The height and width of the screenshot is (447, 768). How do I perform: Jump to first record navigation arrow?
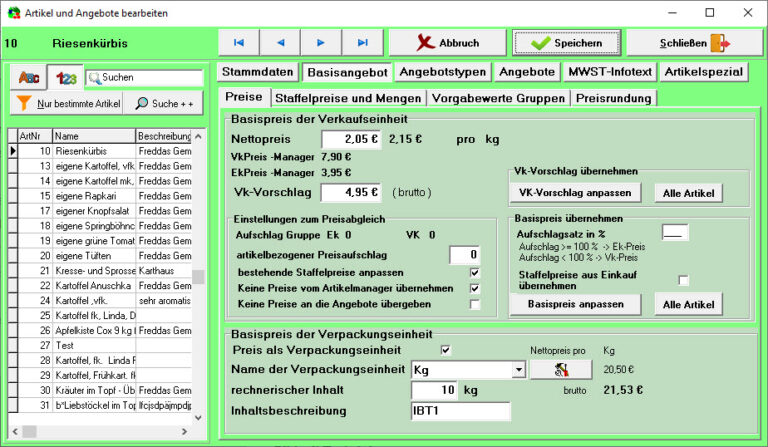point(239,43)
